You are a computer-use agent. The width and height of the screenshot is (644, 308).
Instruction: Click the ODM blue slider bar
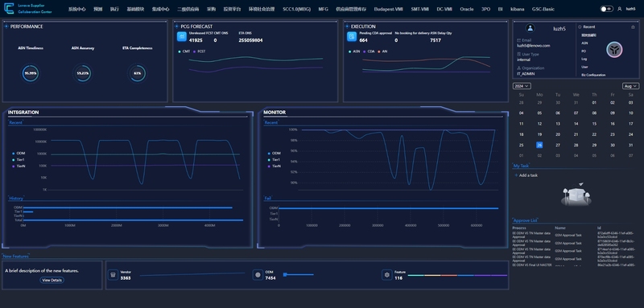point(299,274)
